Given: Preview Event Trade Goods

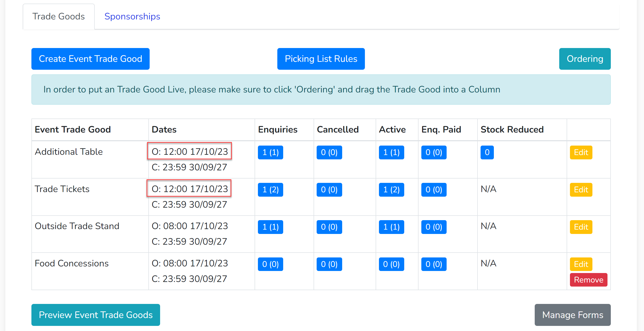Looking at the screenshot, I should [96, 315].
